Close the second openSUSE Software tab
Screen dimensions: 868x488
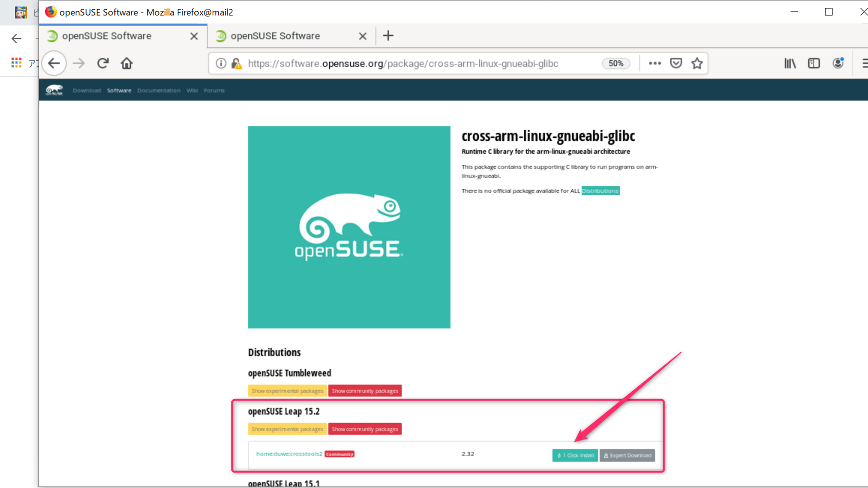point(363,36)
